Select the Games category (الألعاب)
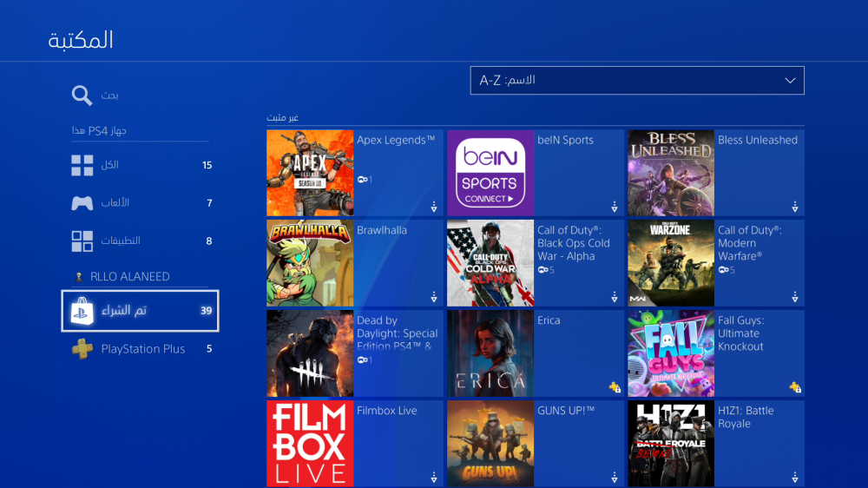The width and height of the screenshot is (868, 488). click(x=140, y=202)
